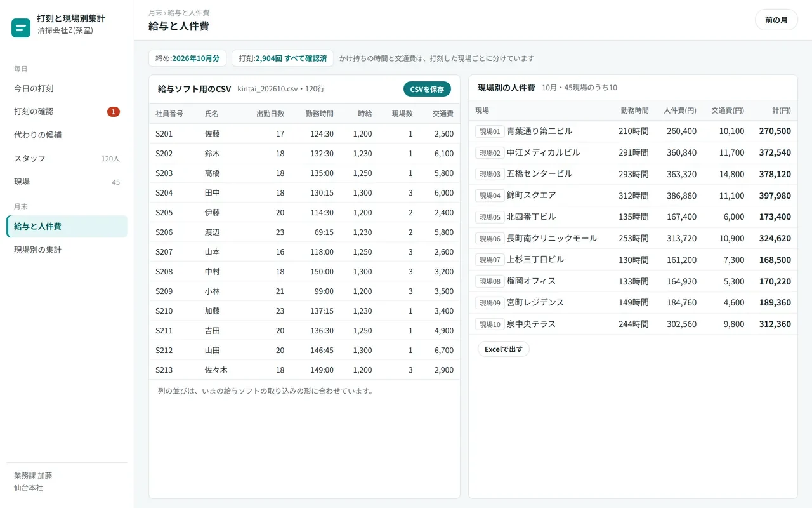
Task: Click the 締め:2026年10月分 chip
Action: tap(187, 58)
